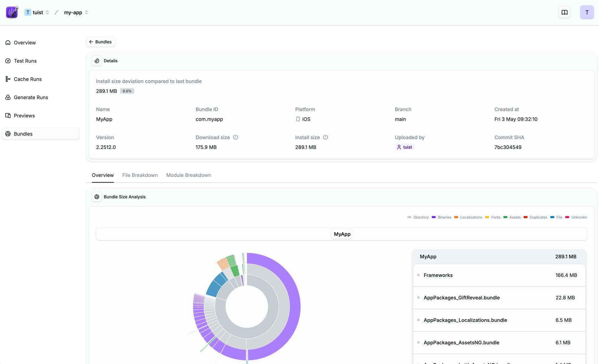
Task: Click the Tuist logo icon
Action: click(x=12, y=12)
